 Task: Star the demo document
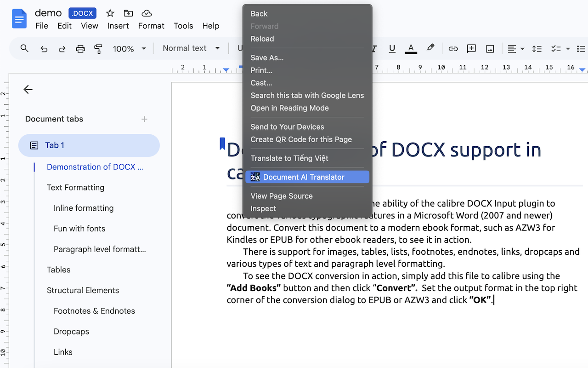110,13
